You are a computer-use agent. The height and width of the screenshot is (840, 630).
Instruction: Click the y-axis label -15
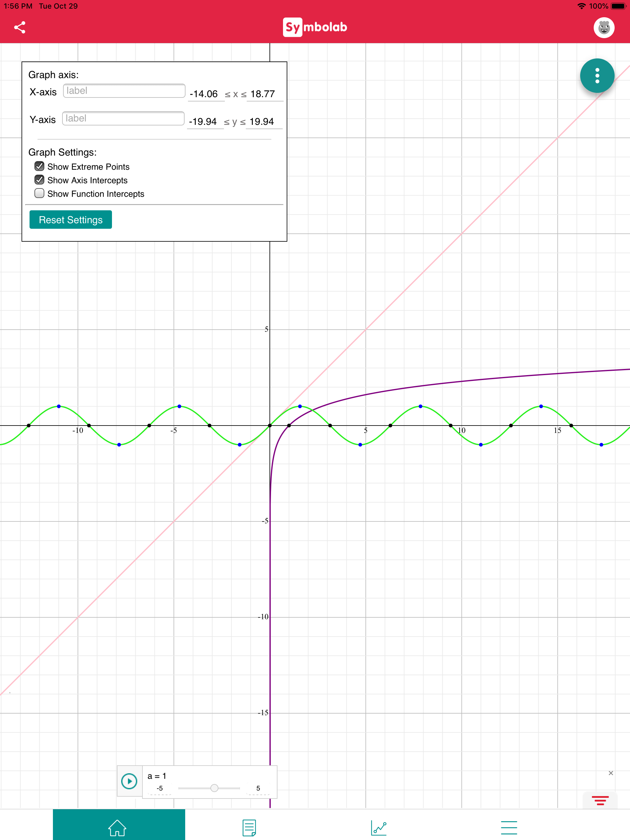click(263, 713)
